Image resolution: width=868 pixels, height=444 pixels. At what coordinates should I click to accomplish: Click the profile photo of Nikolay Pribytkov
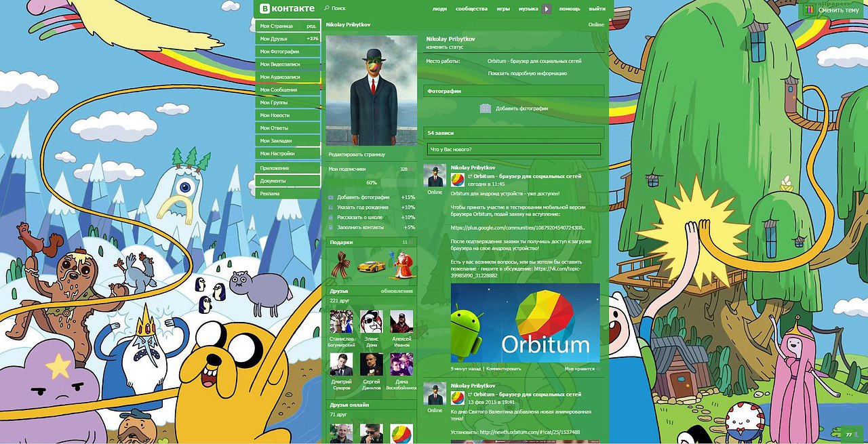(x=372, y=90)
